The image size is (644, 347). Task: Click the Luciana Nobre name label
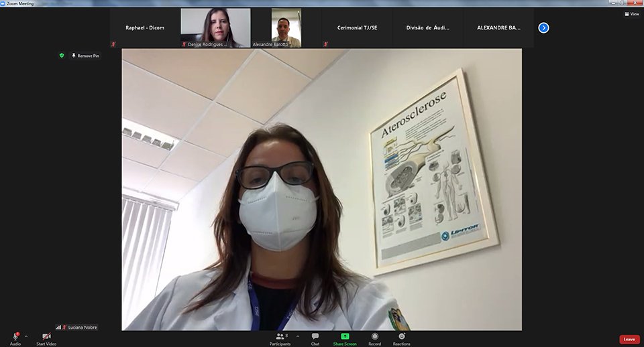point(83,328)
